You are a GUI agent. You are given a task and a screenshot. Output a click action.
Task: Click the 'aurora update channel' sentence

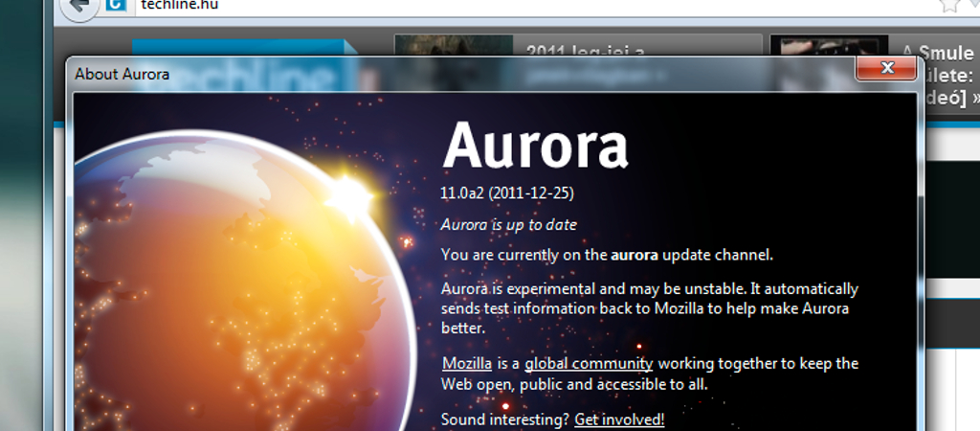[x=608, y=255]
